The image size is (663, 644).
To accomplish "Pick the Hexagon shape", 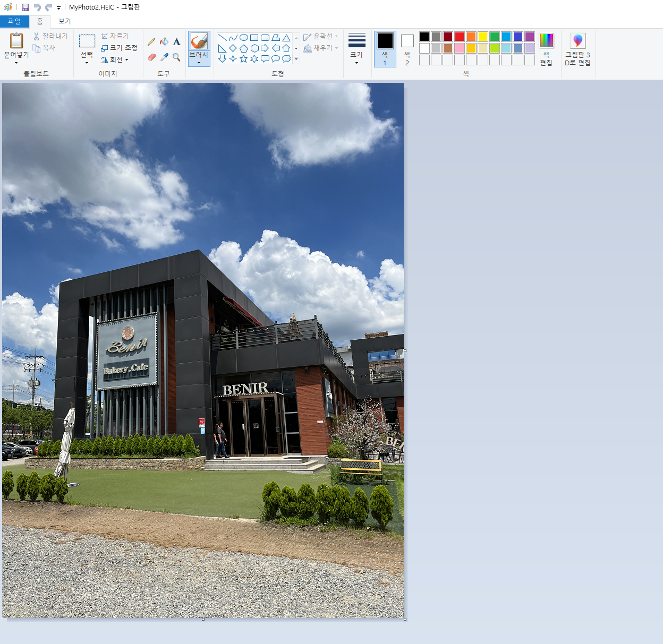I will tap(254, 48).
